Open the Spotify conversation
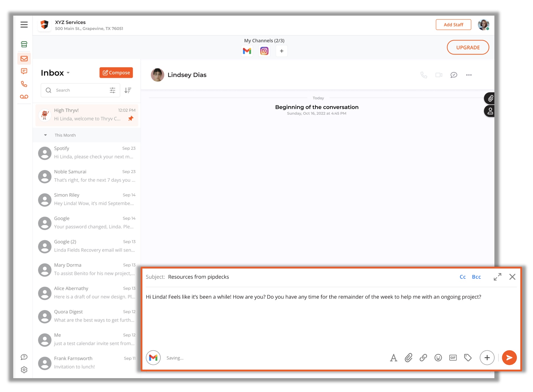Image resolution: width=533 pixels, height=392 pixels. [x=87, y=153]
